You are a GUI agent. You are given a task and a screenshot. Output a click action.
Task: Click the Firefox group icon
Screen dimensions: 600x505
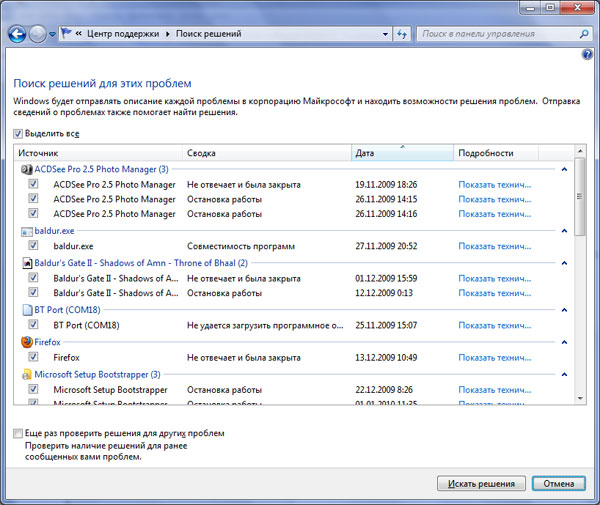coord(27,342)
